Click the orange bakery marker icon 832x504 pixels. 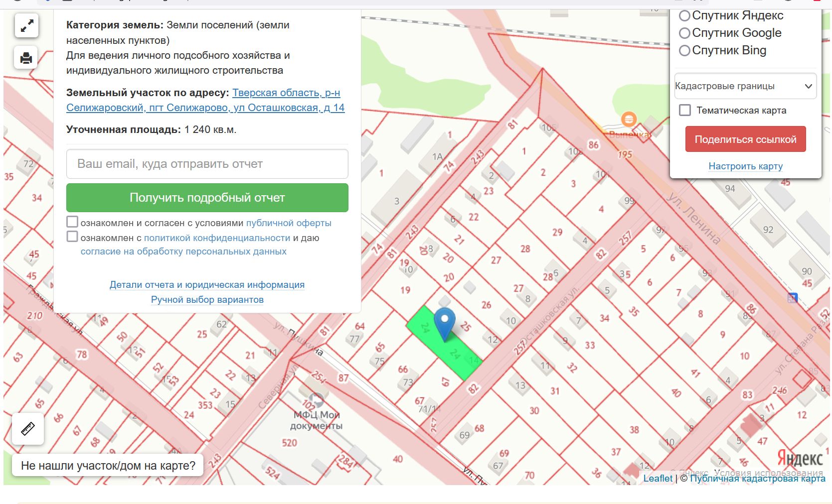629,119
